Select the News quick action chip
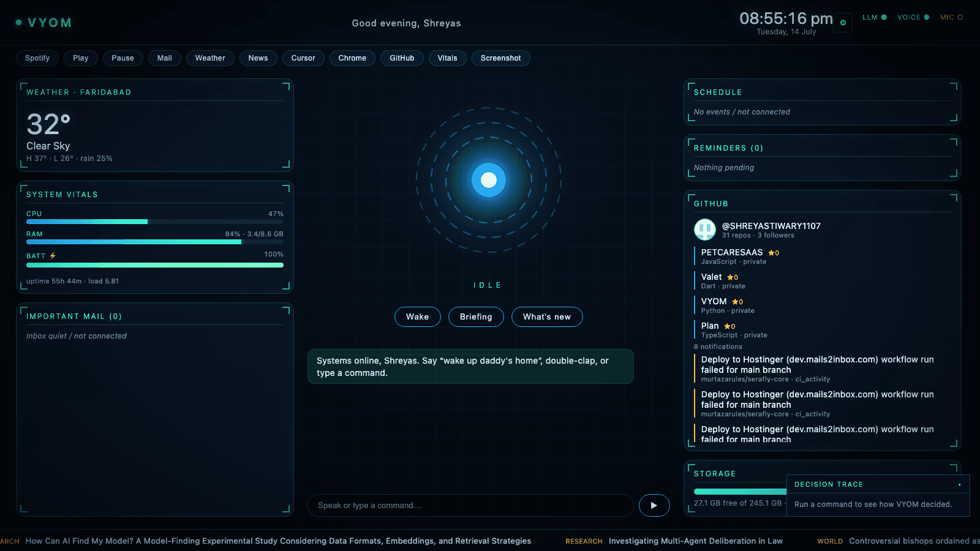Image resolution: width=980 pixels, height=551 pixels. point(258,58)
